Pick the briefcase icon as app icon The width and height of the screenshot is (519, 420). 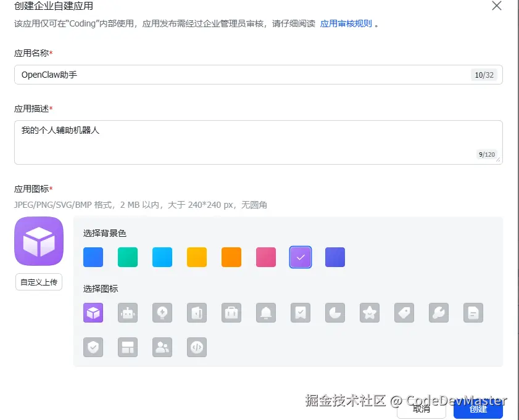pyautogui.click(x=231, y=313)
